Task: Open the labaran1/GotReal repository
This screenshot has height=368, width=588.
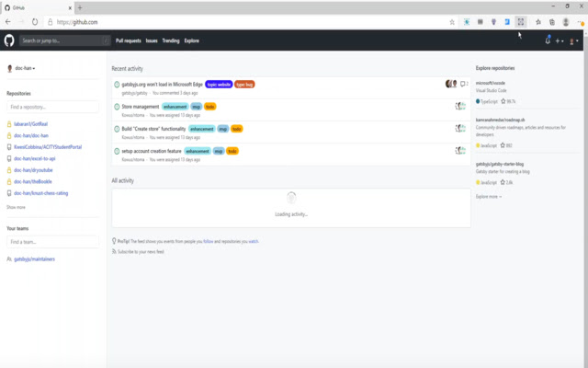Action: tap(30, 124)
